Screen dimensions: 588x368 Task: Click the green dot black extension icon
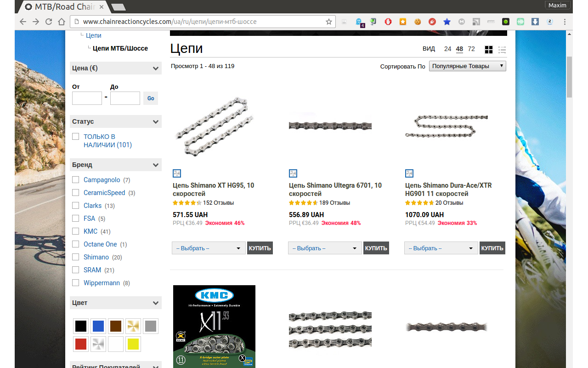[x=506, y=22]
